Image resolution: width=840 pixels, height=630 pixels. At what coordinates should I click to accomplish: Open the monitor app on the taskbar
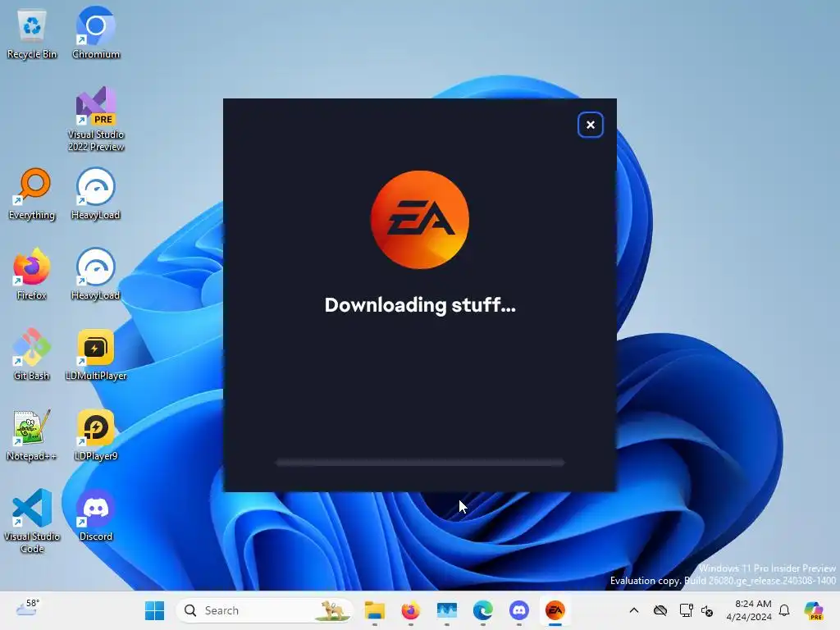(x=447, y=610)
